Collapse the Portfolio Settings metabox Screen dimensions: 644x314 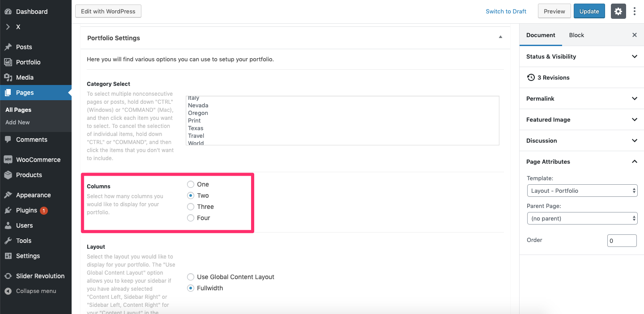[x=500, y=37]
